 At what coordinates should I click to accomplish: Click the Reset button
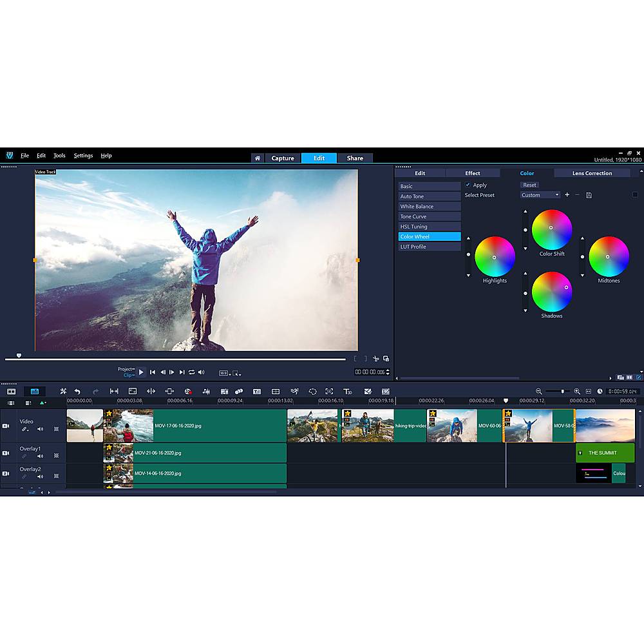pos(529,185)
